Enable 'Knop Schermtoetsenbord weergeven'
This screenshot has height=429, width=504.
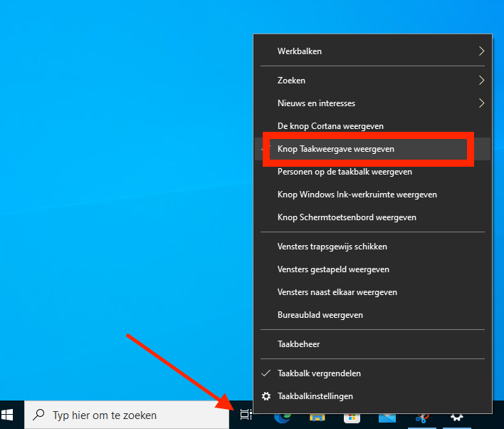click(347, 217)
